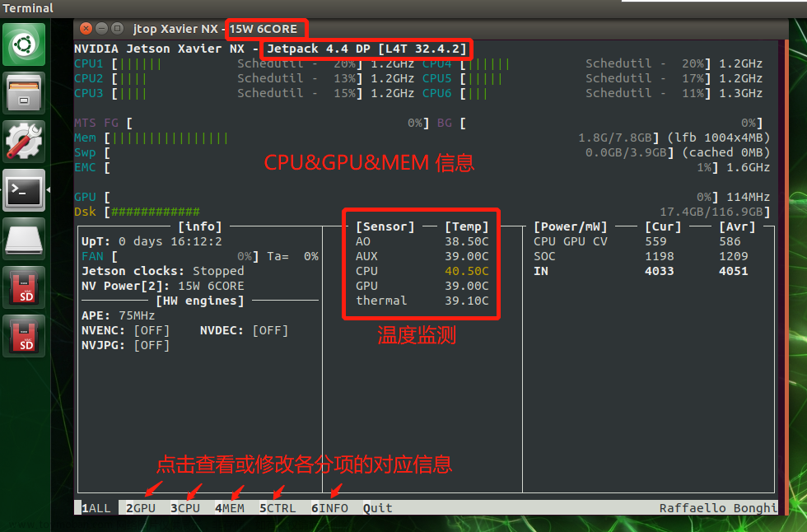The image size is (807, 532).
Task: Minimize the jtop terminal window
Action: (x=102, y=29)
